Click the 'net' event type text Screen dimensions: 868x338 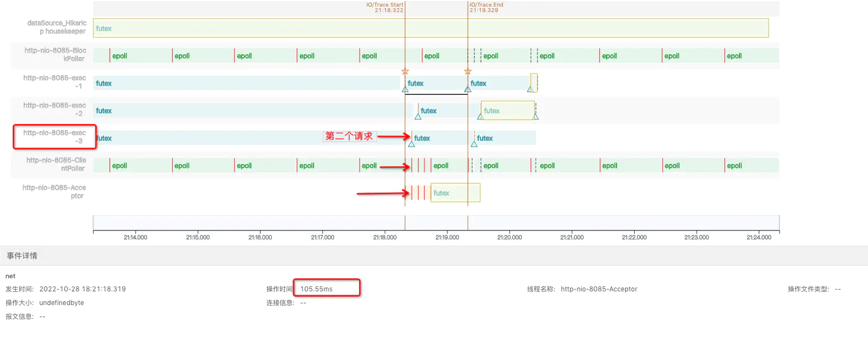click(x=10, y=276)
